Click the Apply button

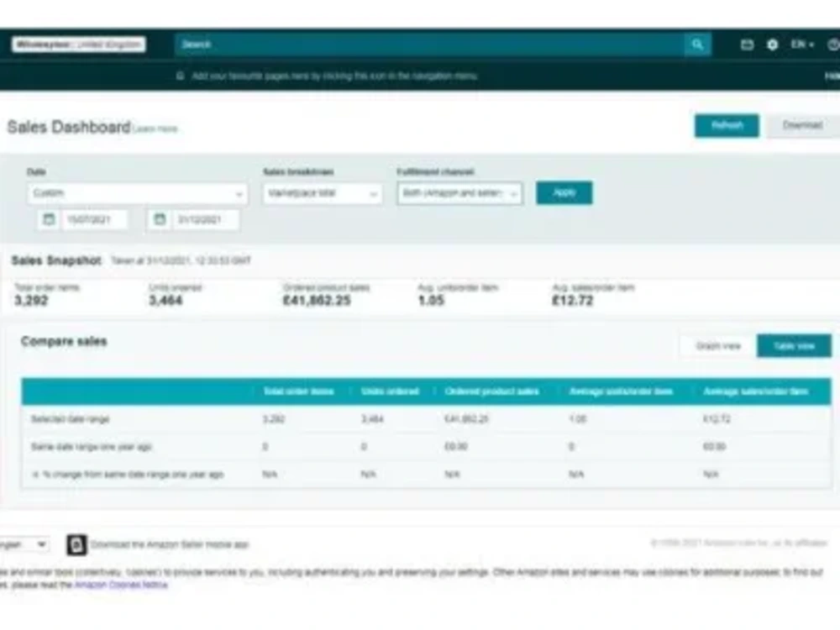(x=564, y=193)
